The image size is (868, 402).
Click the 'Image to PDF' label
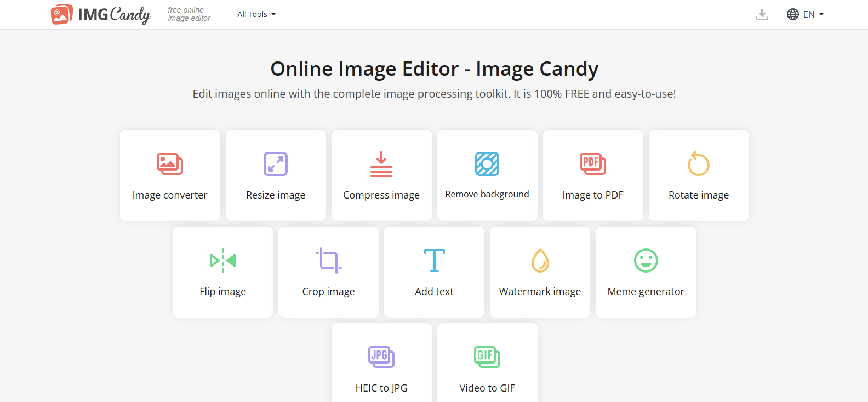pyautogui.click(x=593, y=195)
